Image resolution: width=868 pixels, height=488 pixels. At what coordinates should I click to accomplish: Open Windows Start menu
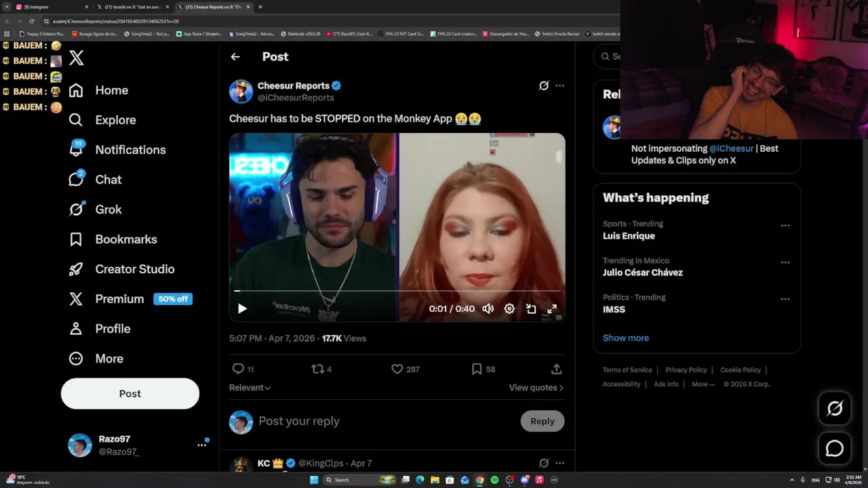tap(314, 480)
